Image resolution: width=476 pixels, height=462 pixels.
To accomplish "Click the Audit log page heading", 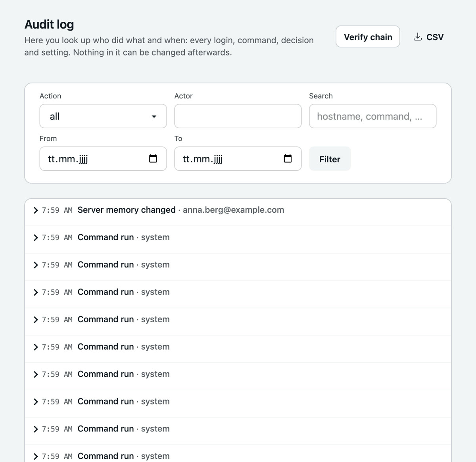I will 49,24.
